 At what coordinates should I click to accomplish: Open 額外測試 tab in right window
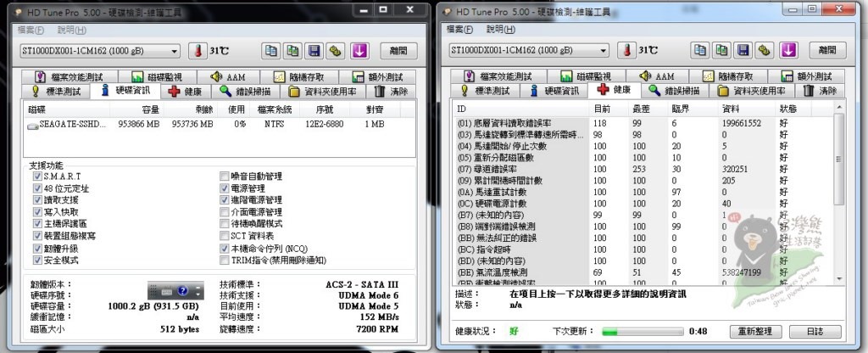(x=807, y=76)
